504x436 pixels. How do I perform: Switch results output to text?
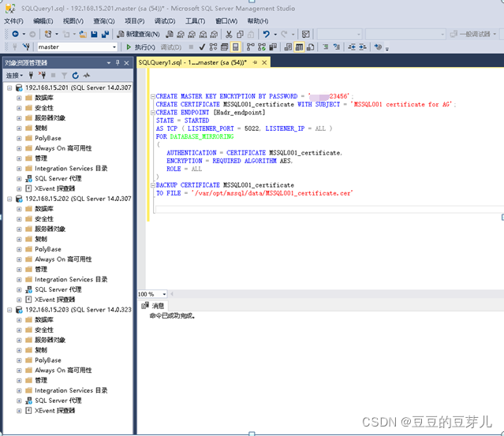[288, 47]
